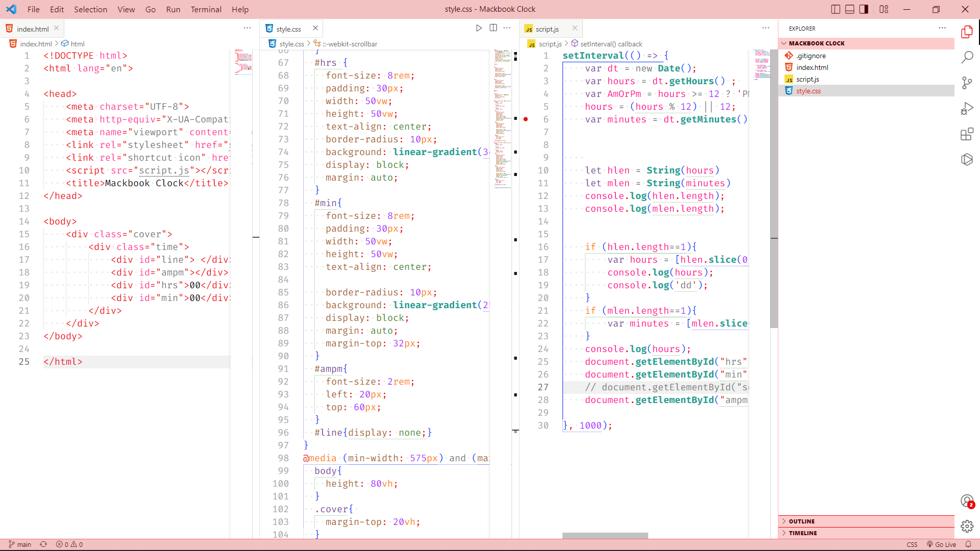Click the Split editor icon in toolbar
The image size is (980, 551).
pyautogui.click(x=493, y=28)
